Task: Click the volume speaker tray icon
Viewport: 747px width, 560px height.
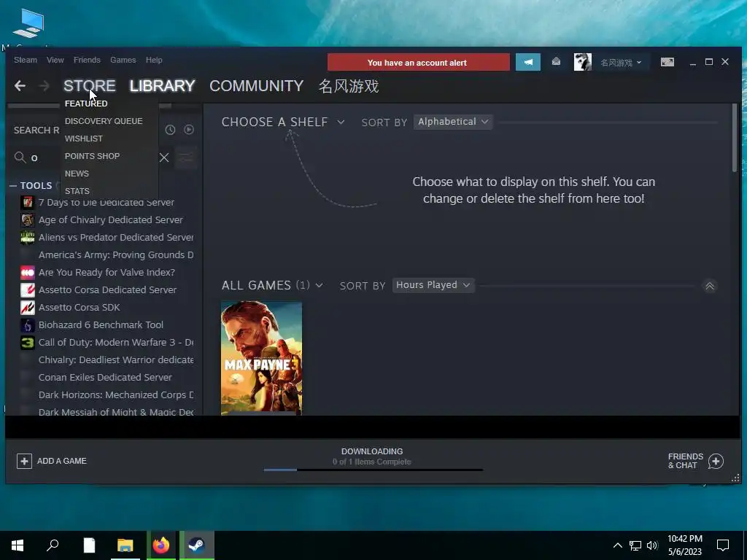Action: 652,545
